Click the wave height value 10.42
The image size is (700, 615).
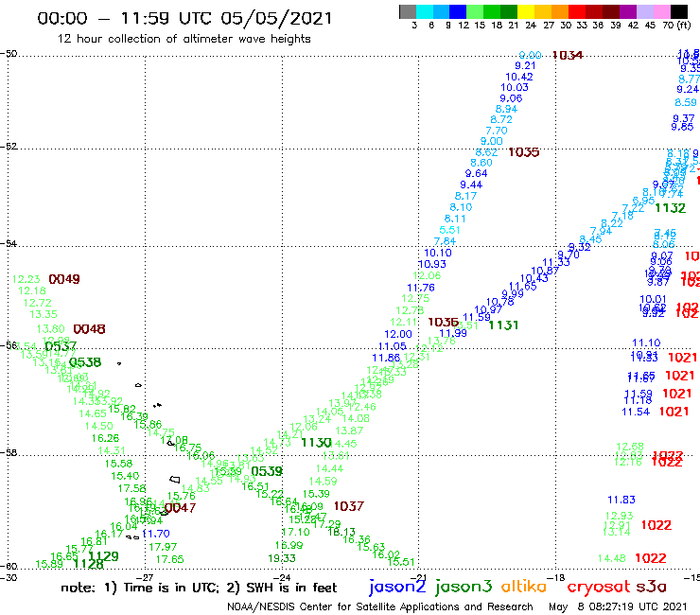coord(519,77)
